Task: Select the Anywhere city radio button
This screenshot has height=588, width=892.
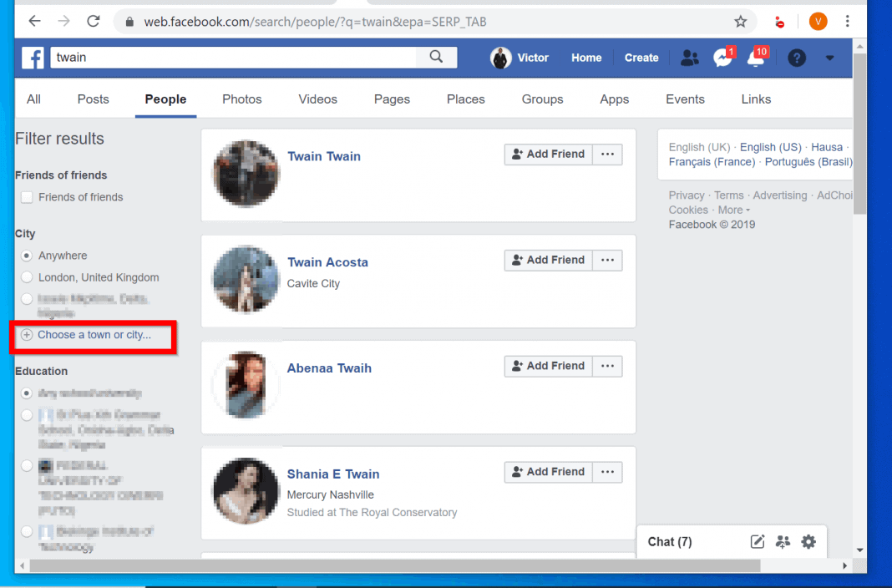Action: click(26, 256)
